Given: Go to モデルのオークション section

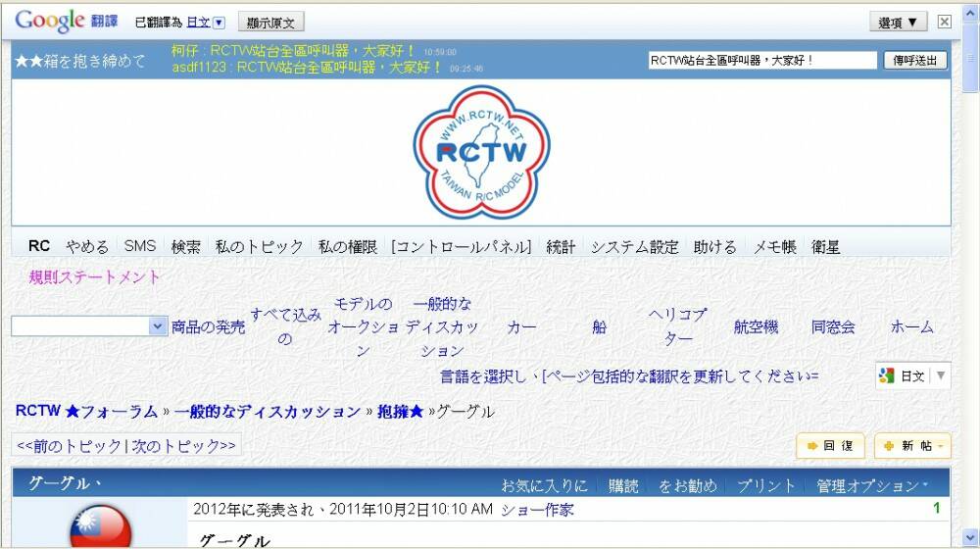Looking at the screenshot, I should pyautogui.click(x=364, y=327).
